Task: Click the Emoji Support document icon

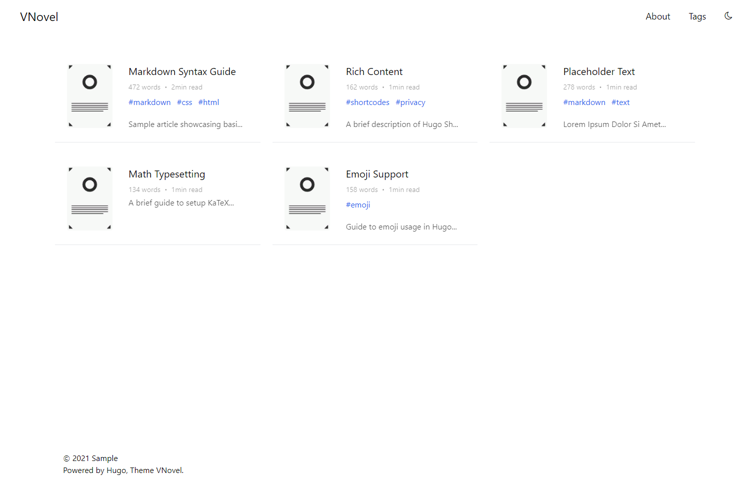Action: 307,198
